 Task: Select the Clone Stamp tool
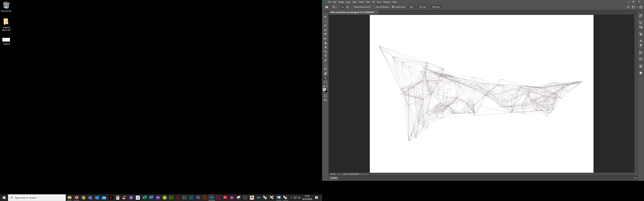(325, 43)
